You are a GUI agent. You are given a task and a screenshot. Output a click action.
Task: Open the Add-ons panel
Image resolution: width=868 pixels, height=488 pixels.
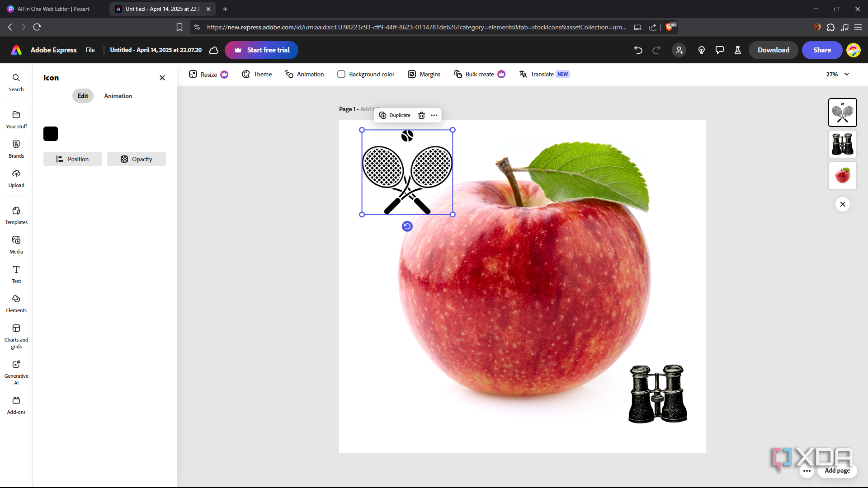pyautogui.click(x=16, y=405)
